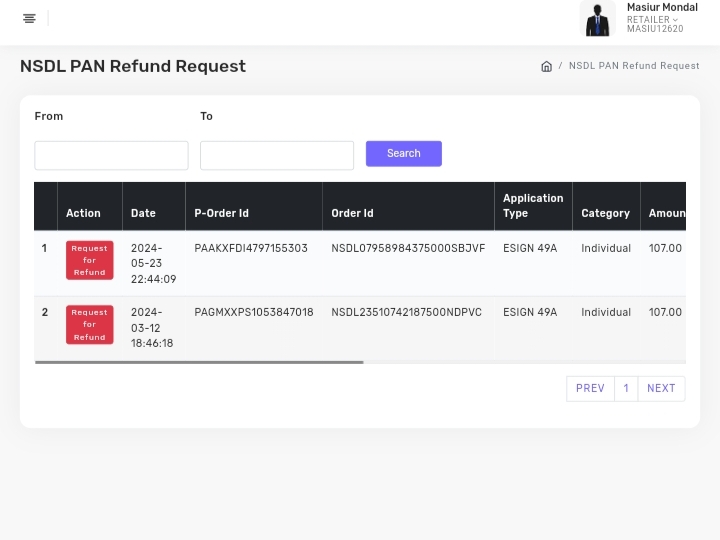The height and width of the screenshot is (540, 720).
Task: Click NSDL PAN Refund Request breadcrumb text
Action: pyautogui.click(x=634, y=66)
